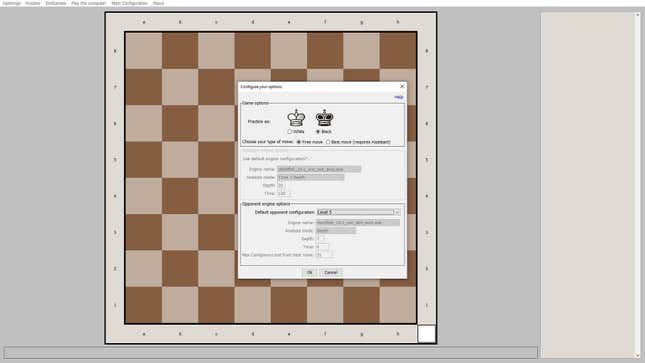Close the Configure your options dialog

[x=402, y=86]
